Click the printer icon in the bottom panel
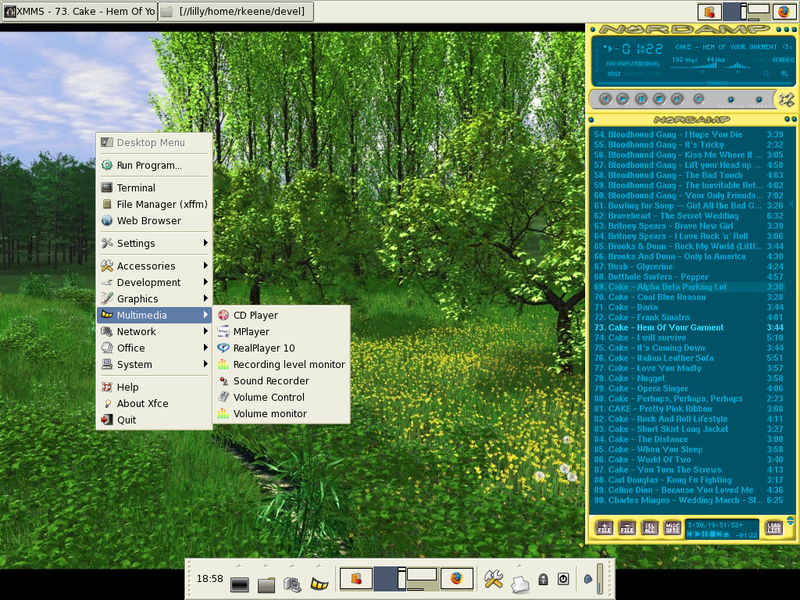The image size is (800, 600). coord(519,584)
